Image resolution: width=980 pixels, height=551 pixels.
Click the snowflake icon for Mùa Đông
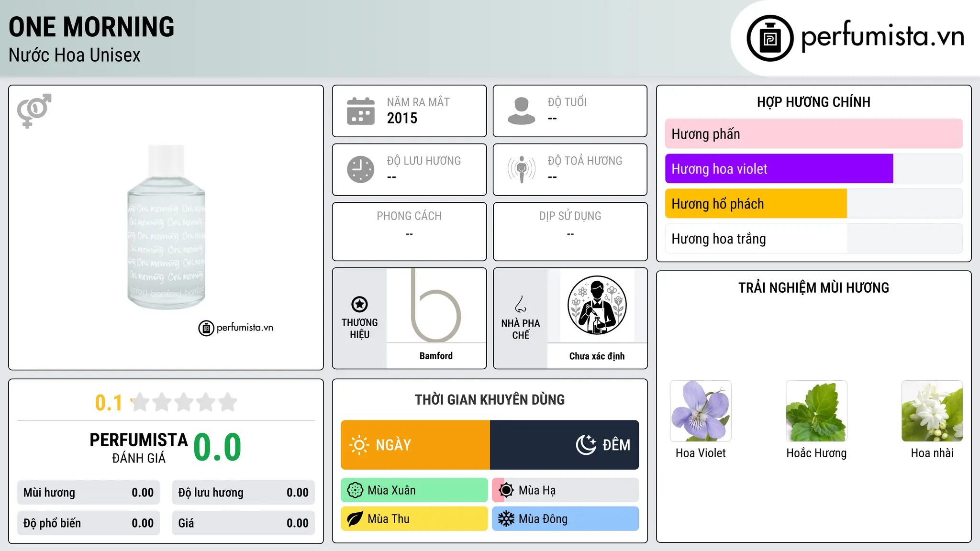[x=506, y=519]
